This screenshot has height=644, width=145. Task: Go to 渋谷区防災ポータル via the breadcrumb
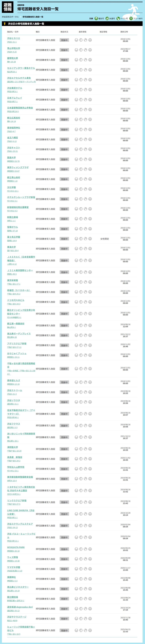pyautogui.click(x=10, y=17)
